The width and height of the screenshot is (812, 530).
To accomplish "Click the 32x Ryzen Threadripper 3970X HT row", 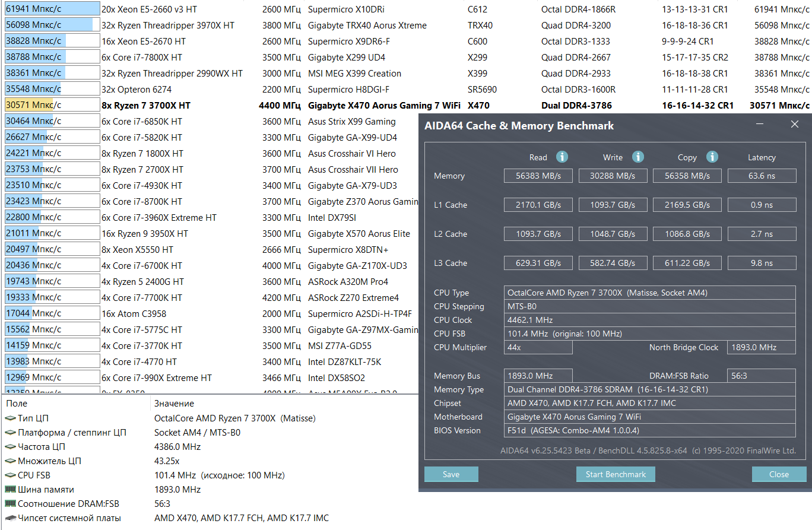I will (406, 25).
